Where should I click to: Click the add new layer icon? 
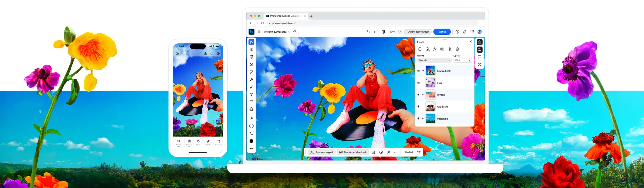click(420, 49)
